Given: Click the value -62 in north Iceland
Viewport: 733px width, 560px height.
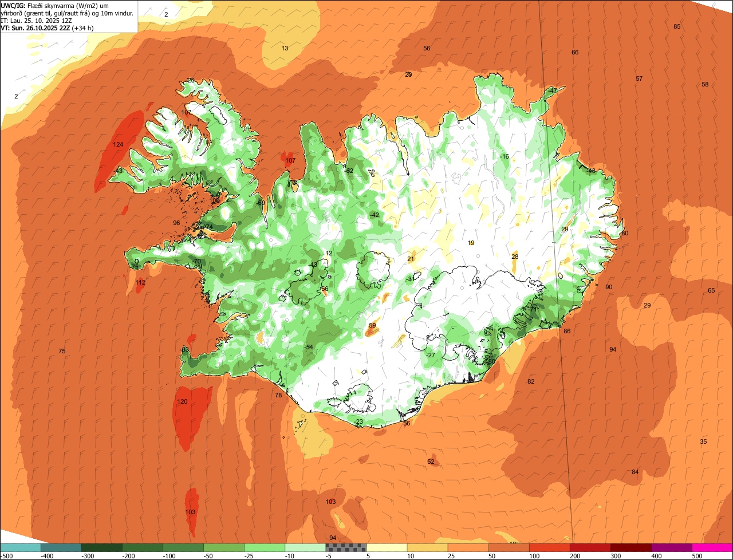Looking at the screenshot, I should coord(349,171).
